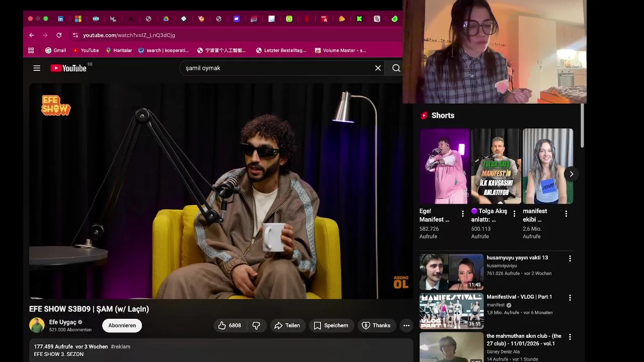Open the search | kooperati... bookmark

click(x=164, y=50)
